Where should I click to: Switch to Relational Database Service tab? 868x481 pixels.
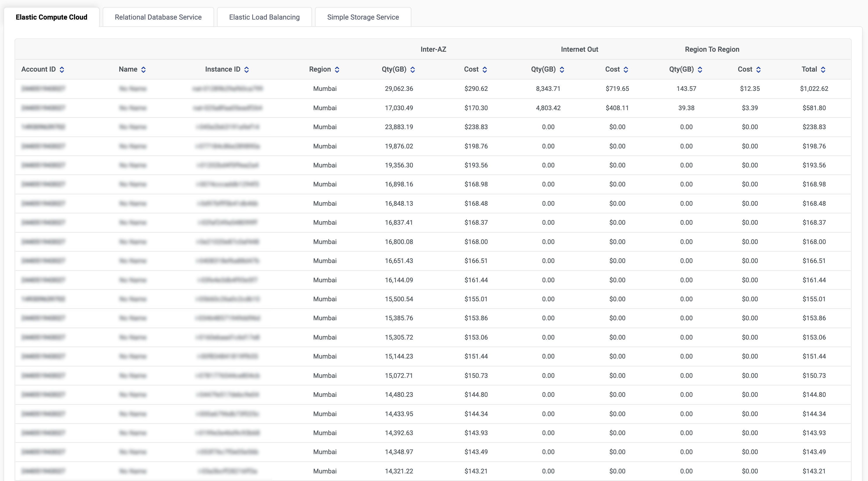pos(158,17)
